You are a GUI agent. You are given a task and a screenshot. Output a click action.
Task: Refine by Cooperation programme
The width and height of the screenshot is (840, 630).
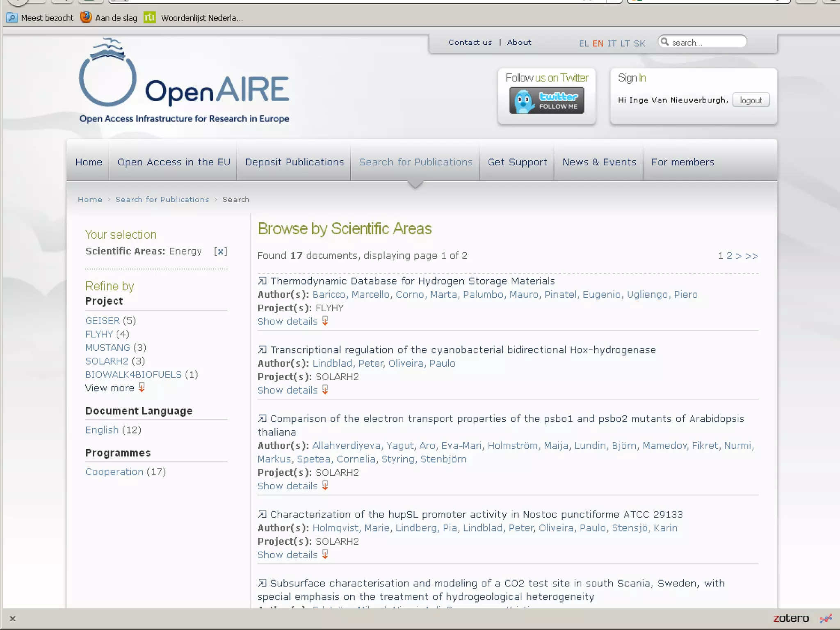coord(114,472)
